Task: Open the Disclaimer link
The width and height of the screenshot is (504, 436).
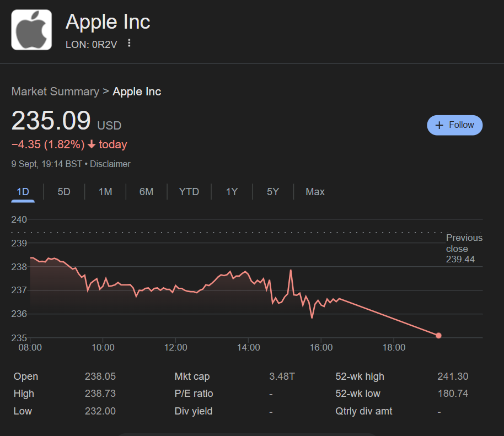Action: [110, 164]
